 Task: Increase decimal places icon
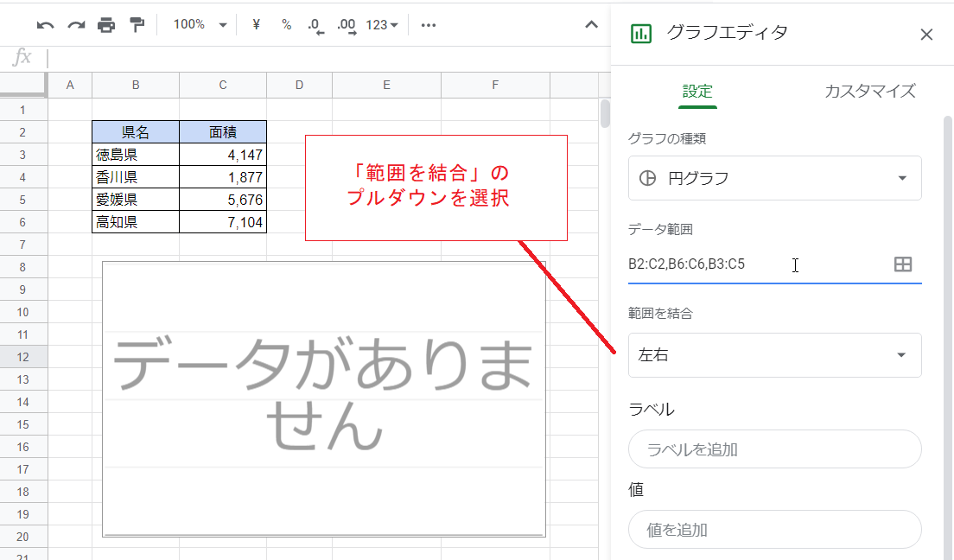347,25
